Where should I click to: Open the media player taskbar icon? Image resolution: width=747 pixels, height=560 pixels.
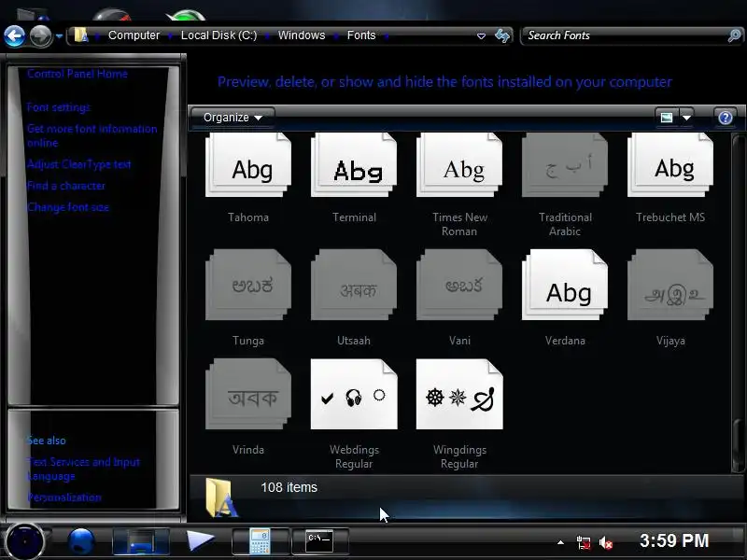pyautogui.click(x=200, y=541)
